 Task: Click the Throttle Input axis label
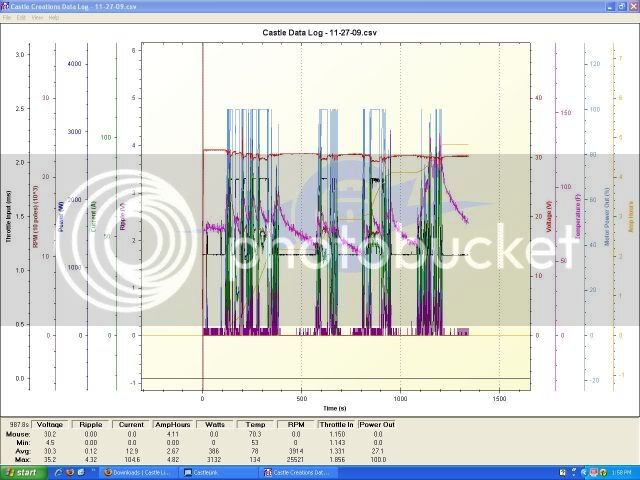pos(9,216)
